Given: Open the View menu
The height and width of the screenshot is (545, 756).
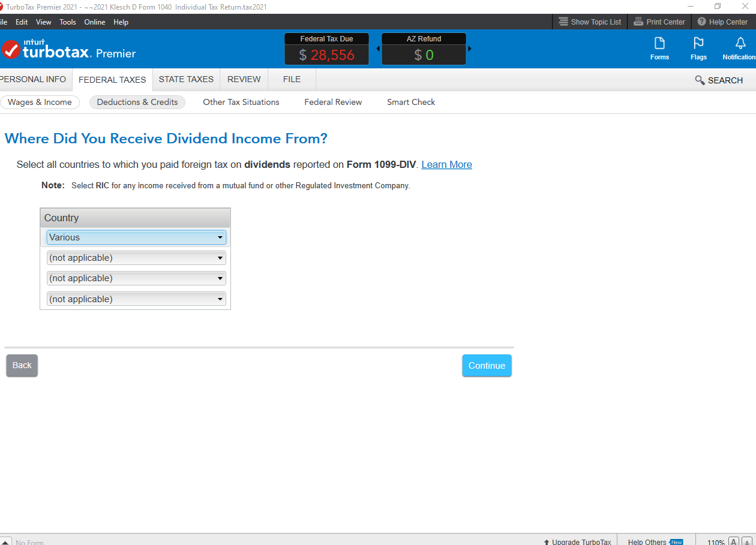Looking at the screenshot, I should tap(44, 22).
